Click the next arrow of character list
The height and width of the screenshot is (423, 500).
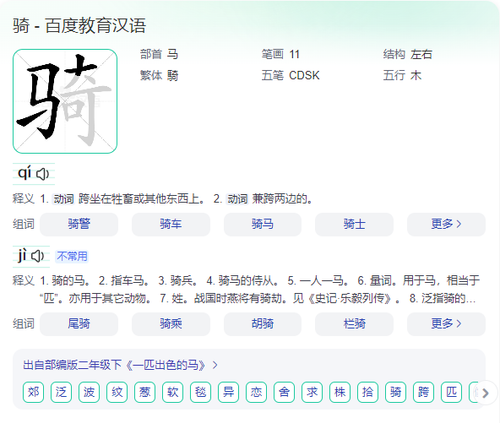tap(486, 393)
